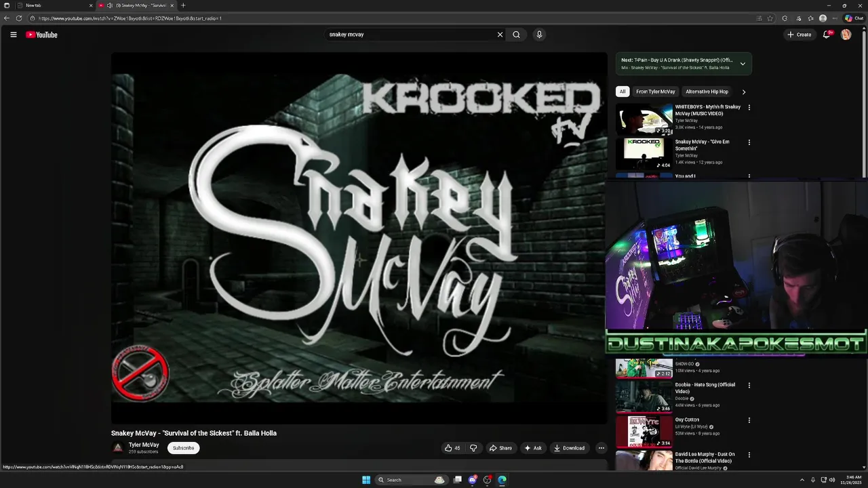Open options for Dust On The Bottle video
This screenshot has width=868, height=488.
coord(749,455)
